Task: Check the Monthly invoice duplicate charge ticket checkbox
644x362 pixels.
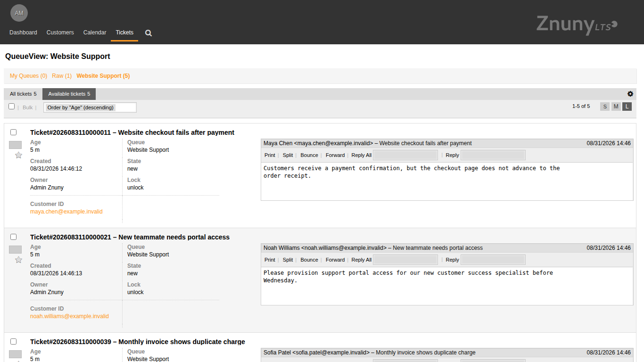Action: (x=14, y=342)
